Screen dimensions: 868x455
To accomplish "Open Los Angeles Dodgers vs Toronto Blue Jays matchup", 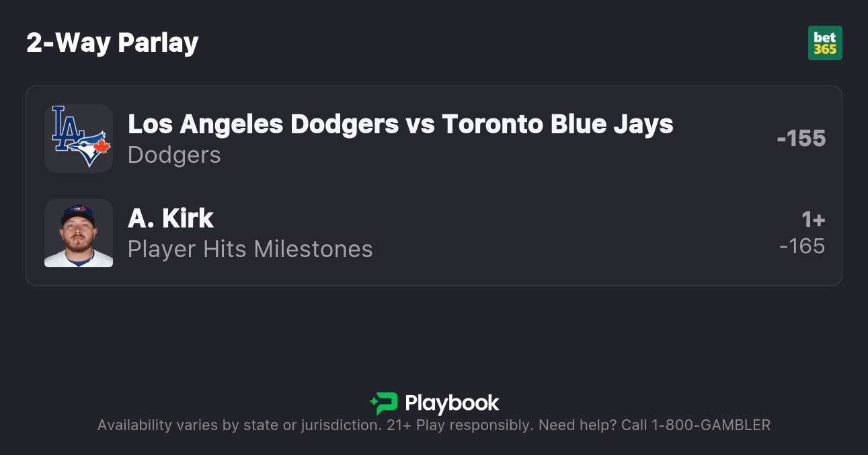I will tap(400, 124).
